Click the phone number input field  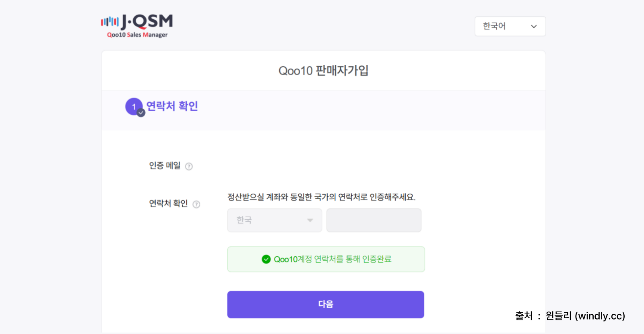click(374, 220)
